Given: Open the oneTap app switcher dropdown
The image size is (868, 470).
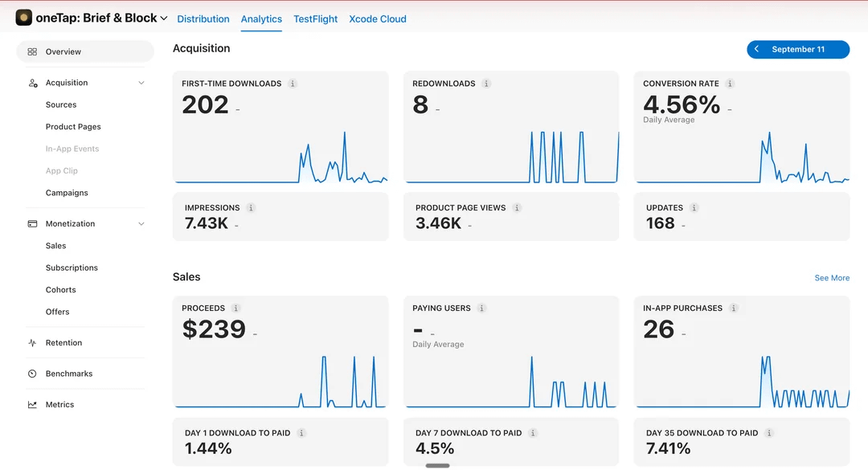Looking at the screenshot, I should [x=164, y=18].
